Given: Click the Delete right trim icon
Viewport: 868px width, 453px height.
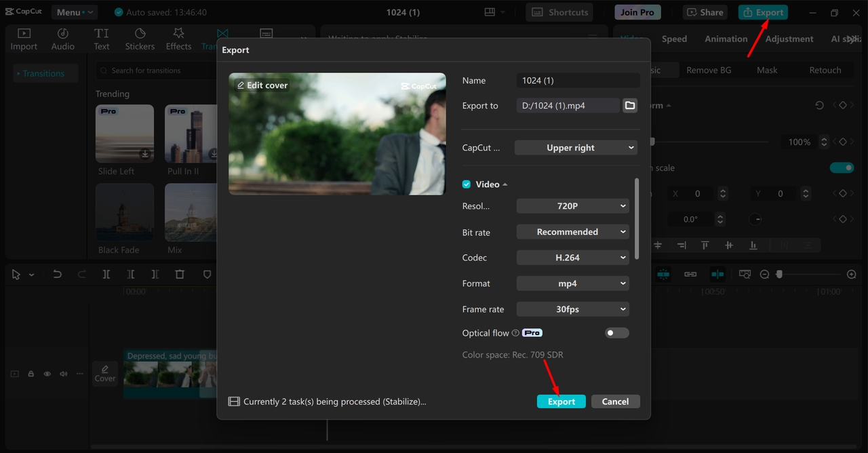Looking at the screenshot, I should coord(155,274).
